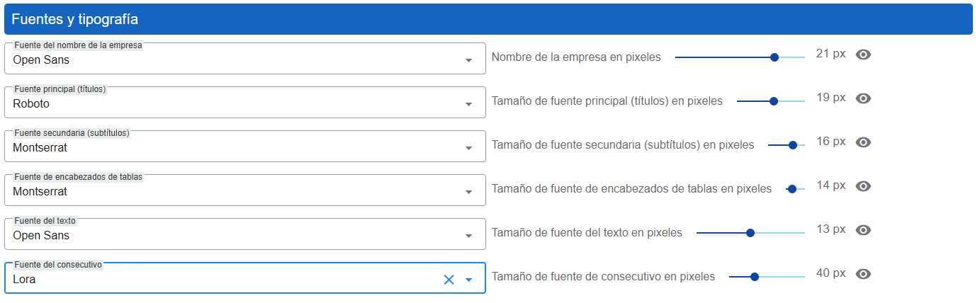Screen dimensions: 980x303
Task: Toggle eye icon for secondary font size
Action: (x=862, y=142)
